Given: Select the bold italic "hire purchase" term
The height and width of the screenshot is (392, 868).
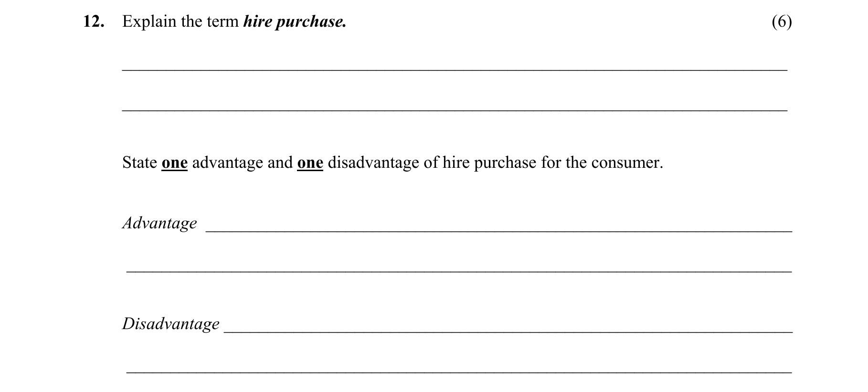Looking at the screenshot, I should (x=295, y=22).
